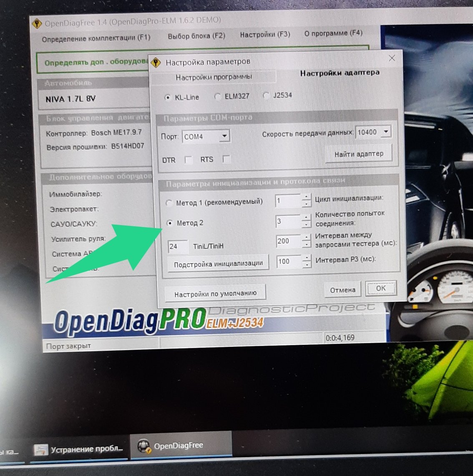
Task: Decrease the Цикл инициализации value
Action: [x=307, y=204]
